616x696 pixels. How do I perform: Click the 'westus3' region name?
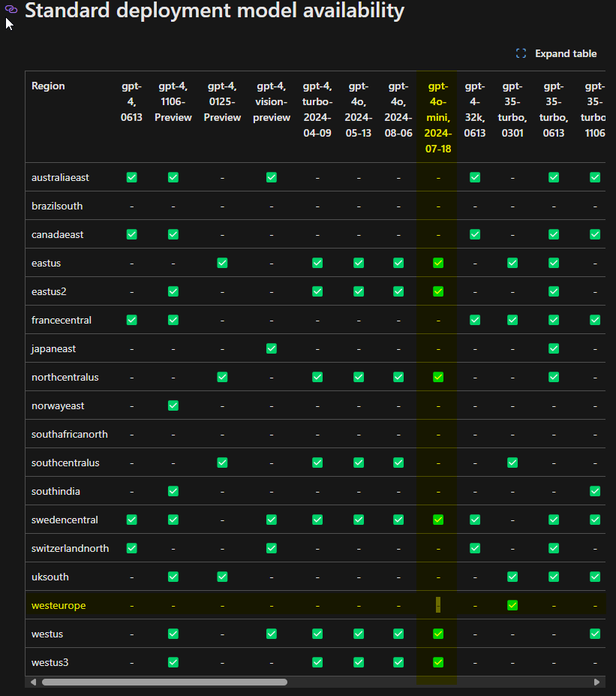[x=50, y=663]
